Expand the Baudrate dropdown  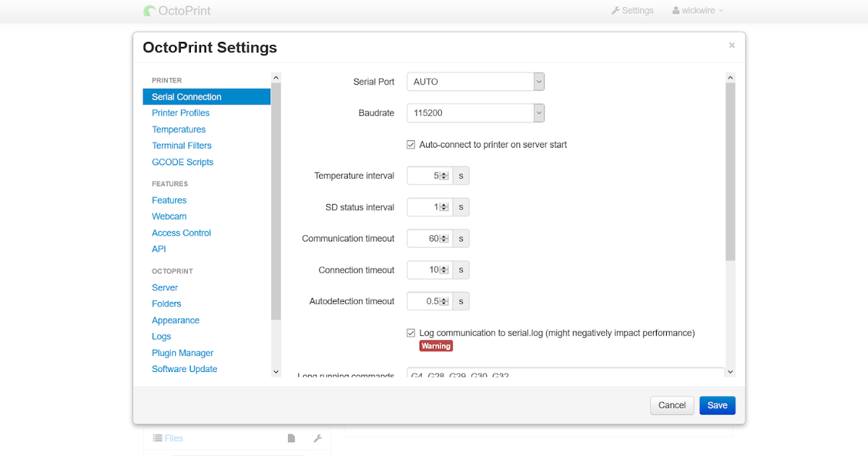[475, 113]
